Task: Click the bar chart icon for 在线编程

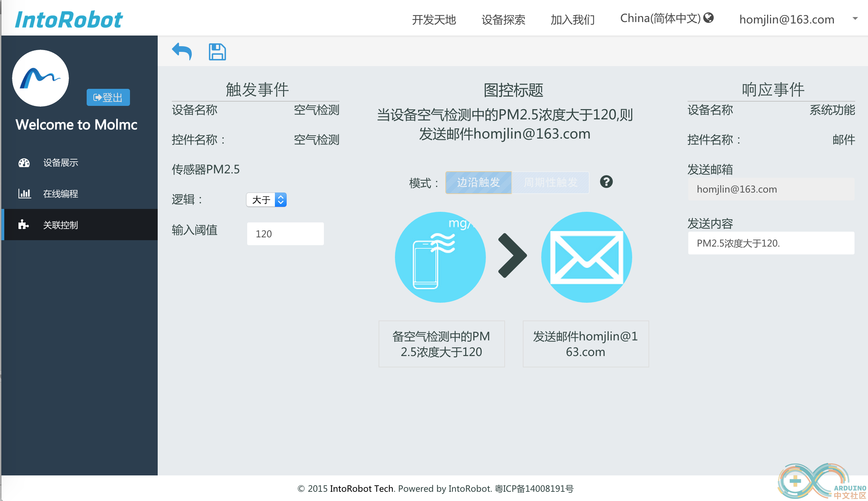Action: point(25,194)
